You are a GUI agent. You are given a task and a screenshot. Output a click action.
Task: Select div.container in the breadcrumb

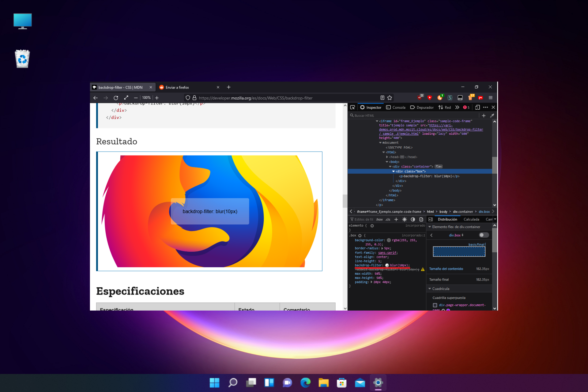[x=463, y=212]
